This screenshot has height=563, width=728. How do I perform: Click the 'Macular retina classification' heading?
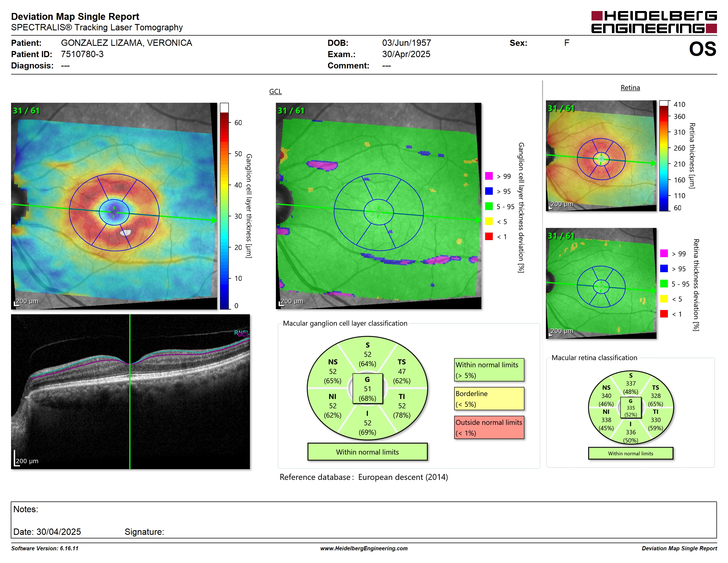(594, 358)
